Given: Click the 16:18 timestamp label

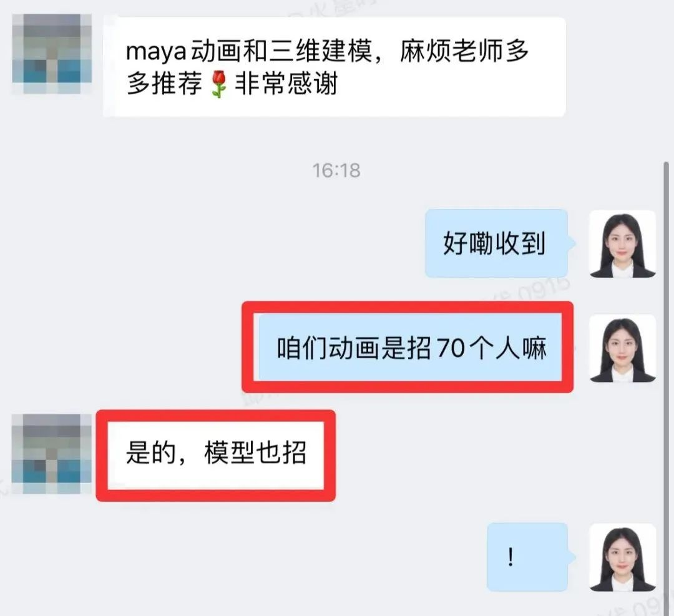Looking at the screenshot, I should [x=336, y=170].
